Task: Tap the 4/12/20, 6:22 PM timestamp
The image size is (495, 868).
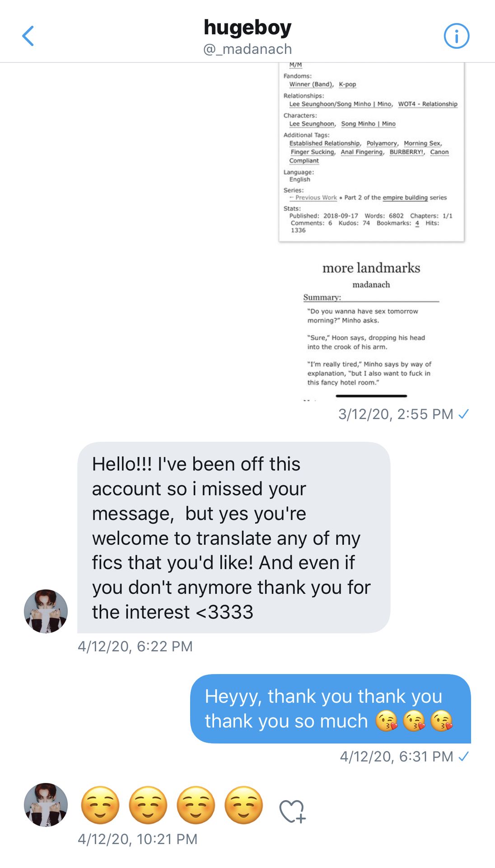Action: pyautogui.click(x=135, y=646)
